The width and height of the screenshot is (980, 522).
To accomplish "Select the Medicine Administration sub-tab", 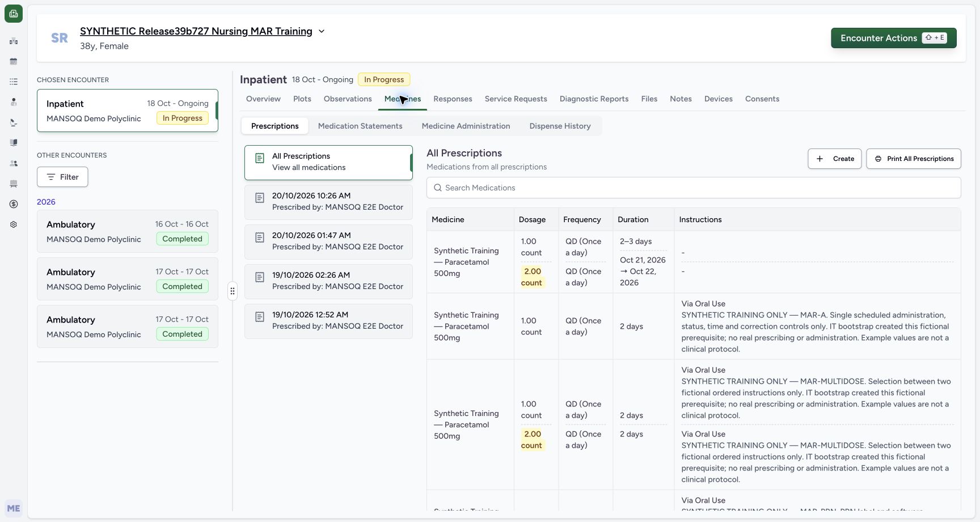I will (x=466, y=126).
